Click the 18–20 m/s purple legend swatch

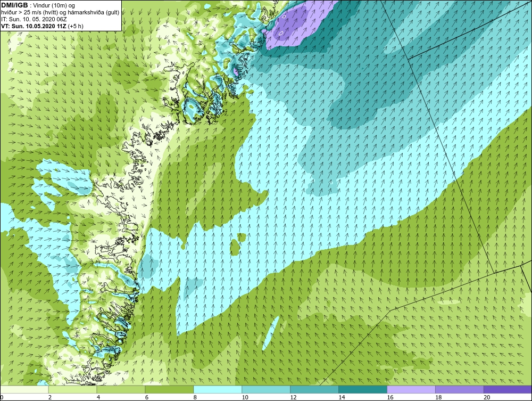(x=460, y=389)
